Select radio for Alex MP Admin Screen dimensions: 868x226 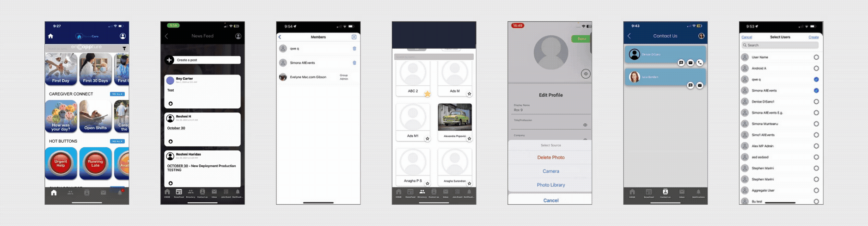[x=816, y=146]
